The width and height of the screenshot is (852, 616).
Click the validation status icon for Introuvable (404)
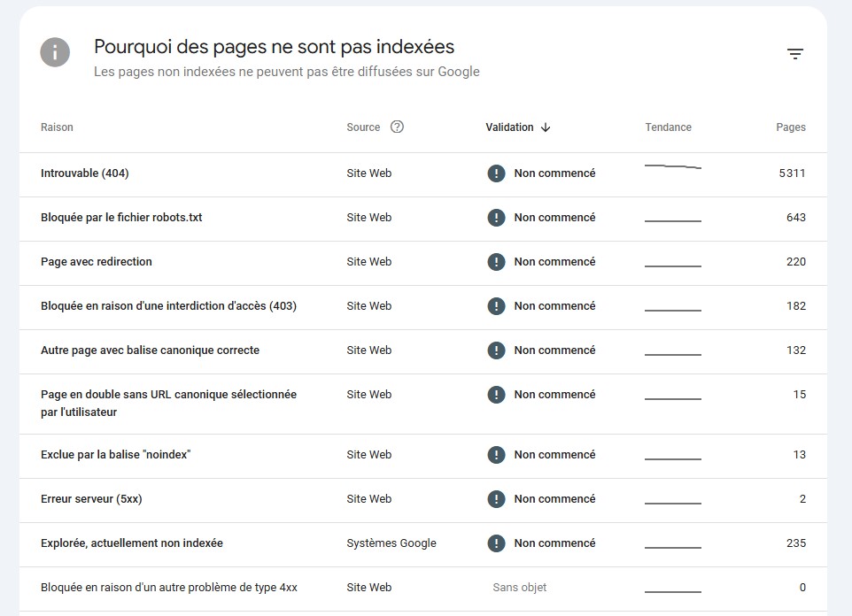pyautogui.click(x=496, y=173)
